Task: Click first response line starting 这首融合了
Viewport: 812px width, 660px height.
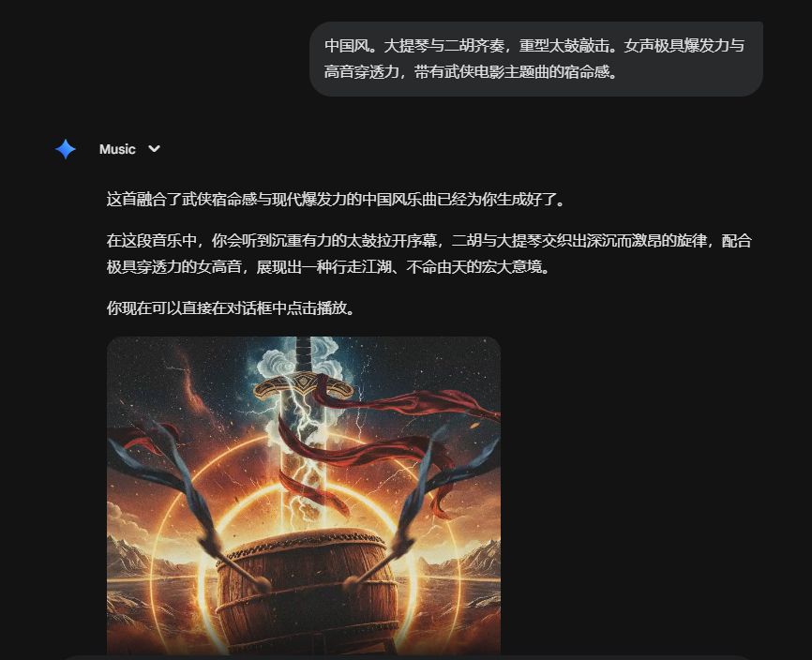Action: [x=337, y=200]
